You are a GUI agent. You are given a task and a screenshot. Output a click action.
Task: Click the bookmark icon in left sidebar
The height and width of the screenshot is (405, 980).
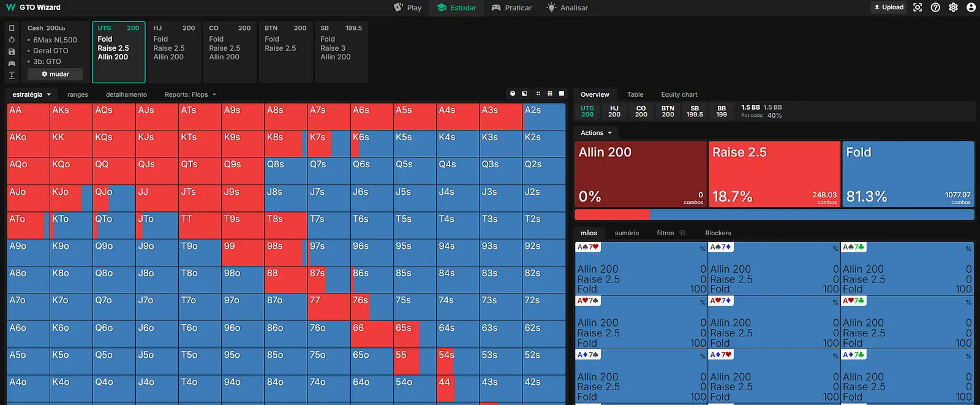(12, 28)
